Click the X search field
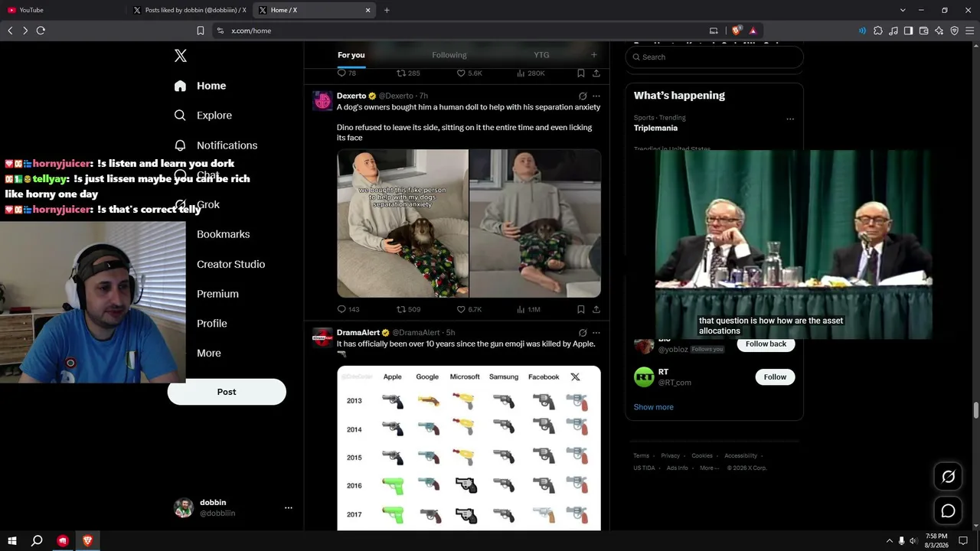This screenshot has height=551, width=980. point(714,57)
